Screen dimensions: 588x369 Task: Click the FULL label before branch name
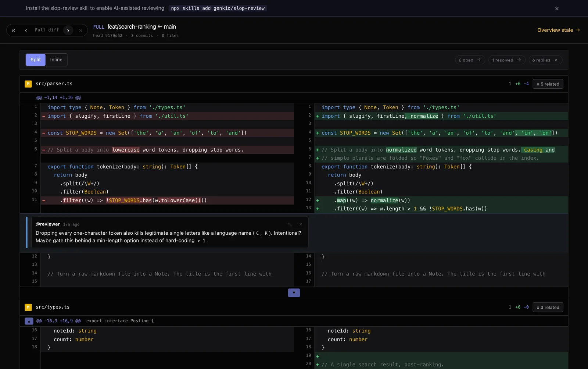pos(99,27)
